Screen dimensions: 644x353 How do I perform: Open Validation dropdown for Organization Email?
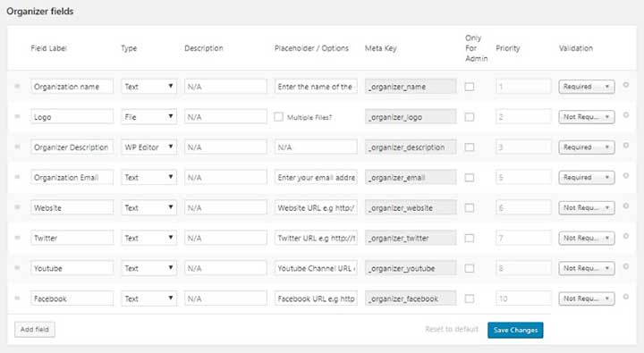tap(587, 177)
